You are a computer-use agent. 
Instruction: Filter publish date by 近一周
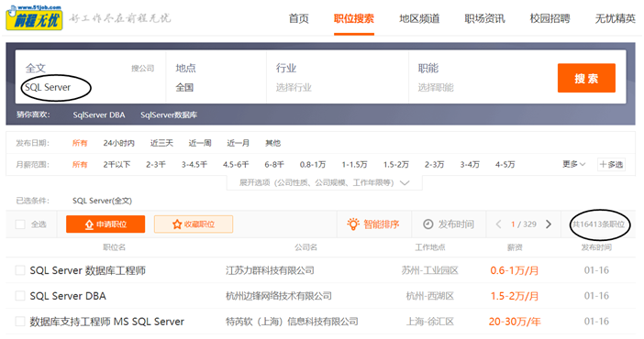click(200, 143)
